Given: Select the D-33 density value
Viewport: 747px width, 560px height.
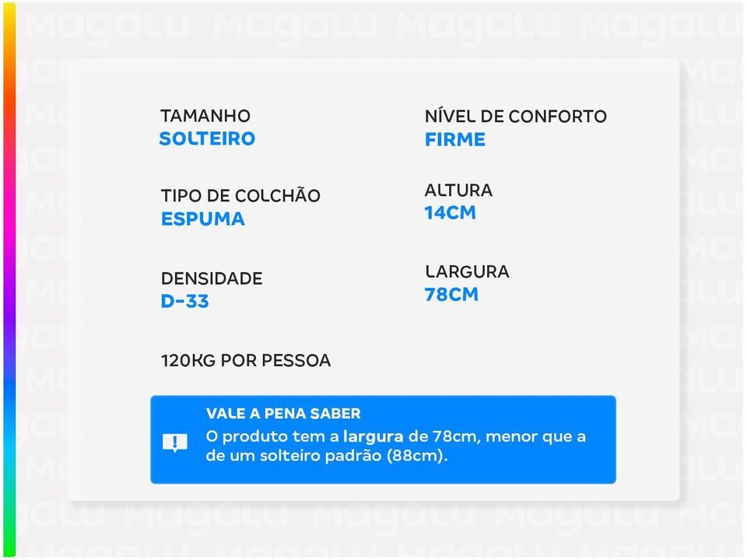Looking at the screenshot, I should click(x=185, y=302).
